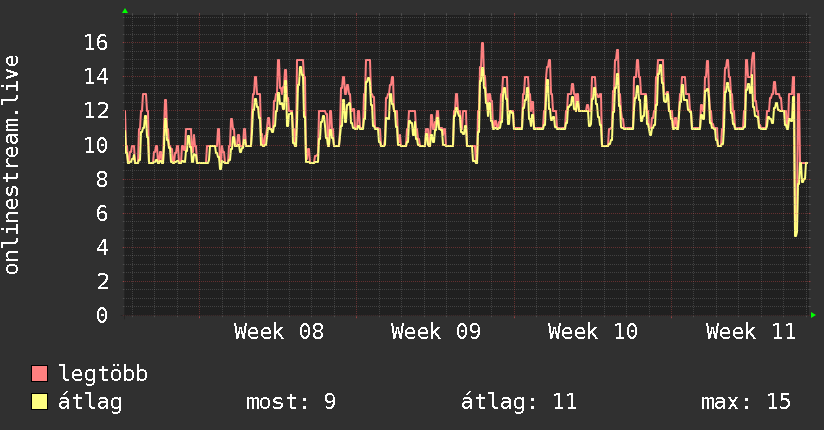This screenshot has width=824, height=430.
Task: Click the átlag legend label next to yellow swatch
Action: [x=90, y=402]
